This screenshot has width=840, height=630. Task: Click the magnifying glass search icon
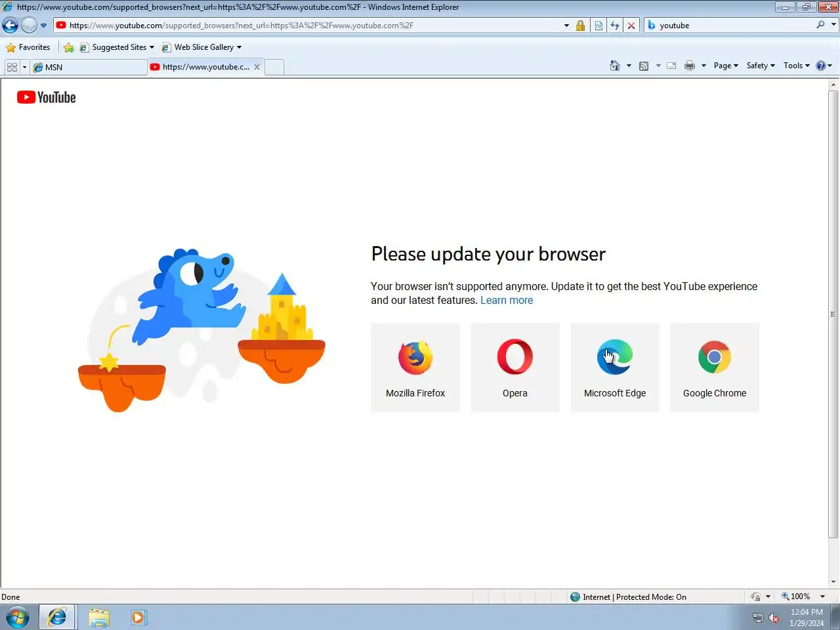click(x=820, y=25)
